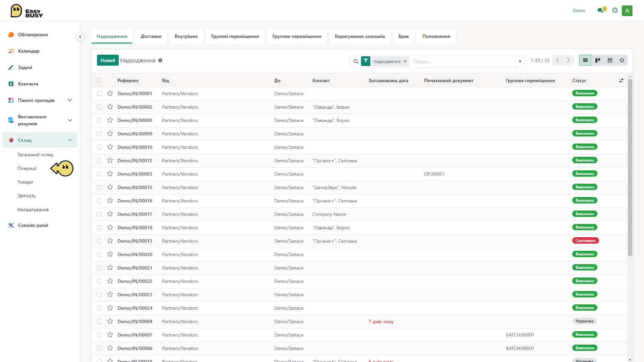
Task: Open activity clock view icon
Action: tap(622, 60)
